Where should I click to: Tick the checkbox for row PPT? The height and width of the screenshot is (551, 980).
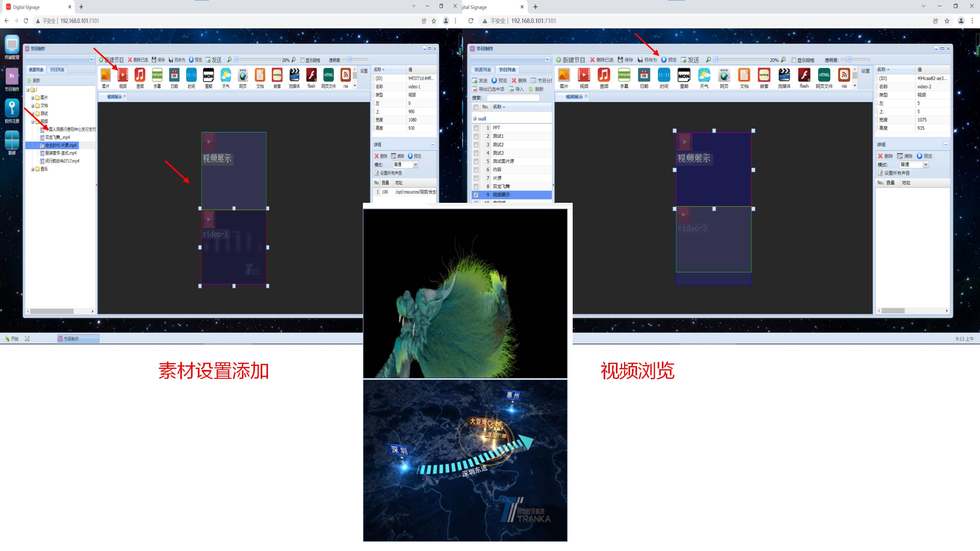476,128
